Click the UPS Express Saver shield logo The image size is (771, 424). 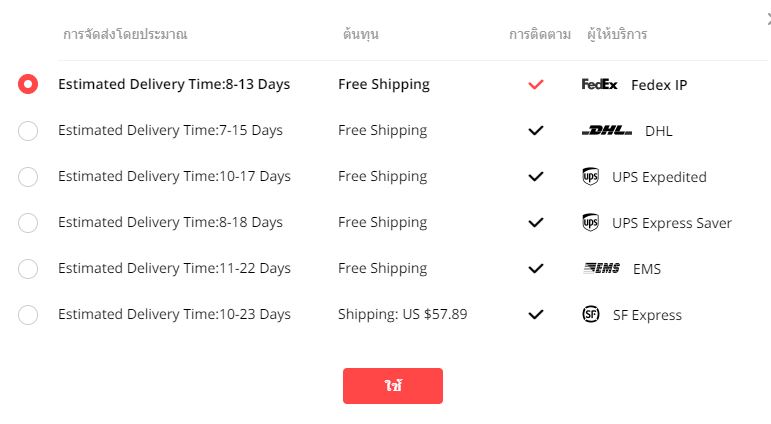590,222
